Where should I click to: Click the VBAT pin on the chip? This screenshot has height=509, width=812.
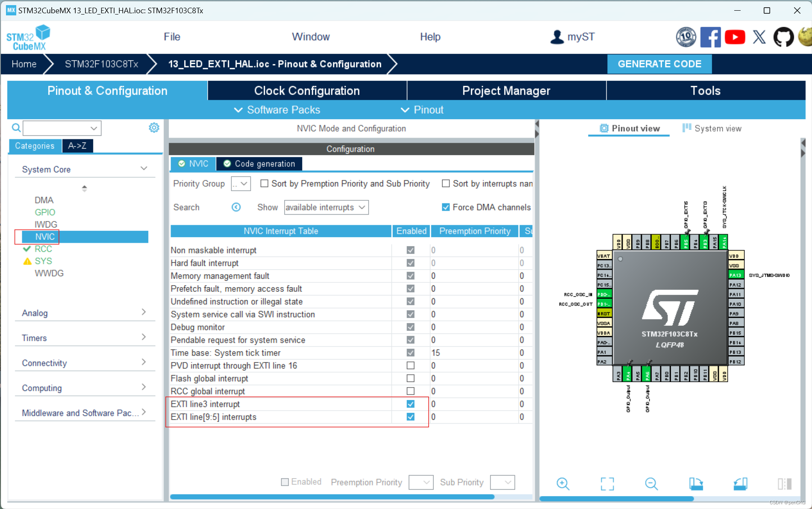[x=604, y=256]
